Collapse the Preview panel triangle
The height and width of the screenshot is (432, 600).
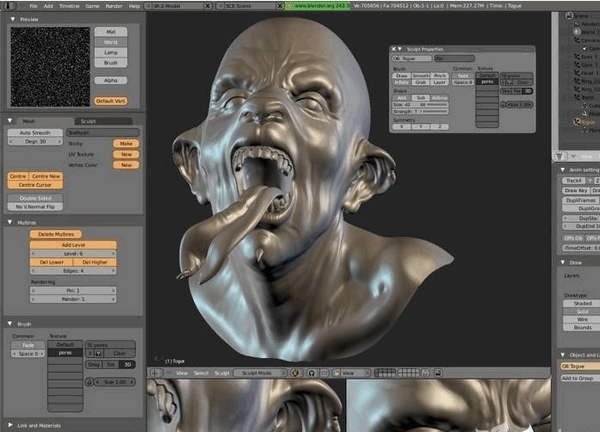point(10,18)
